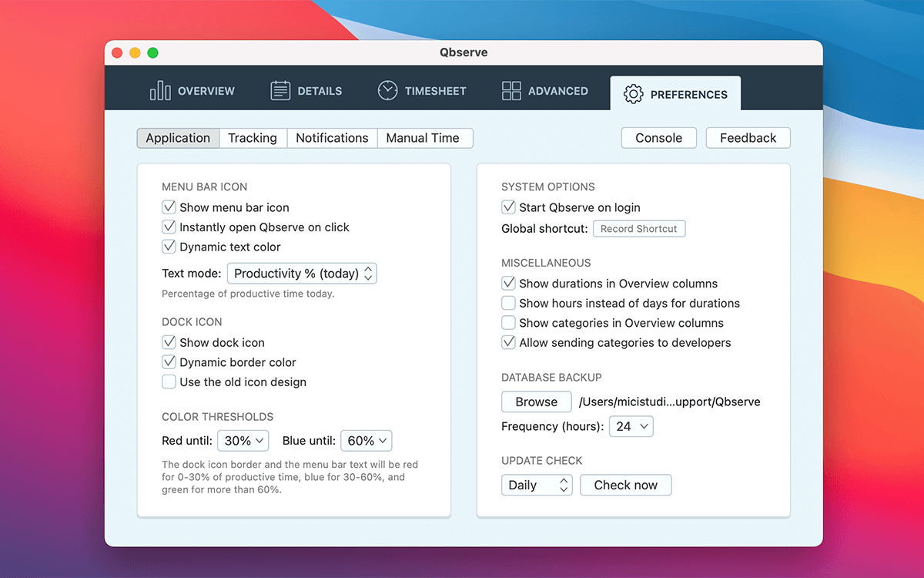924x578 pixels.
Task: Open the Details tab label
Action: 320,91
